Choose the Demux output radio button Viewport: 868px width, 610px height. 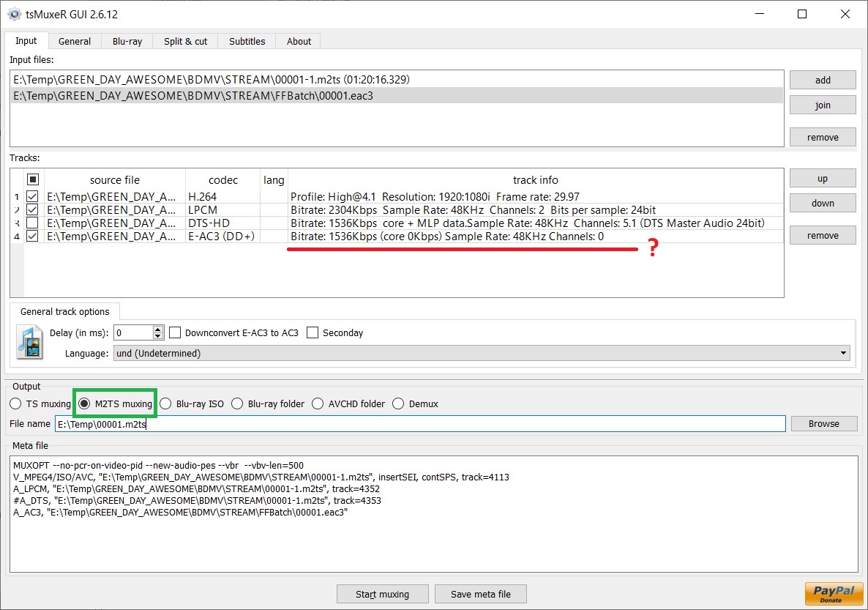click(398, 403)
